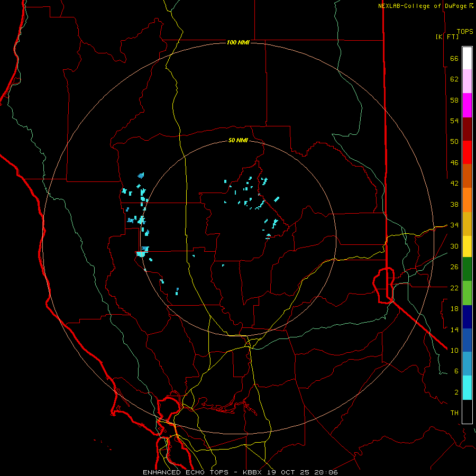The height and width of the screenshot is (476, 476).
Task: Click the 14 legend value
Action: [x=454, y=329]
